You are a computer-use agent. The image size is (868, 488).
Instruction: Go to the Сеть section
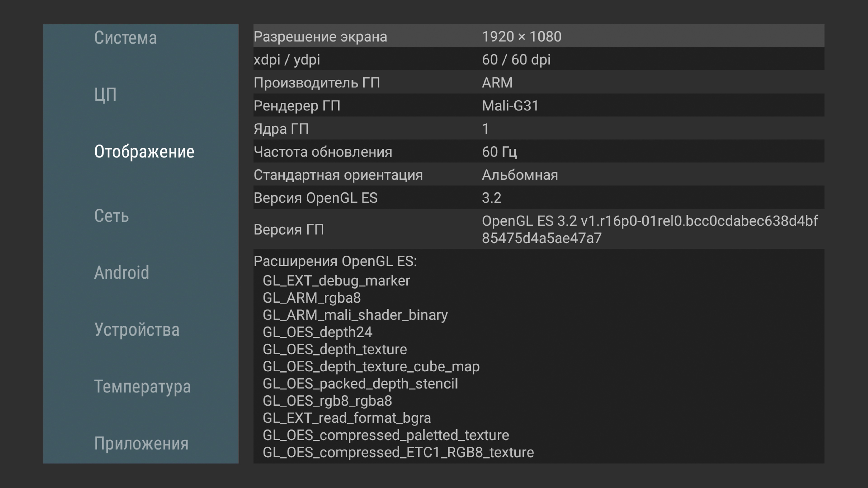(111, 216)
